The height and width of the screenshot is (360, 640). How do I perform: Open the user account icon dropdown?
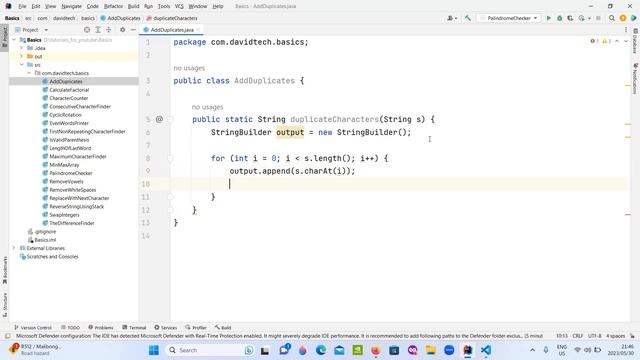coord(452,18)
